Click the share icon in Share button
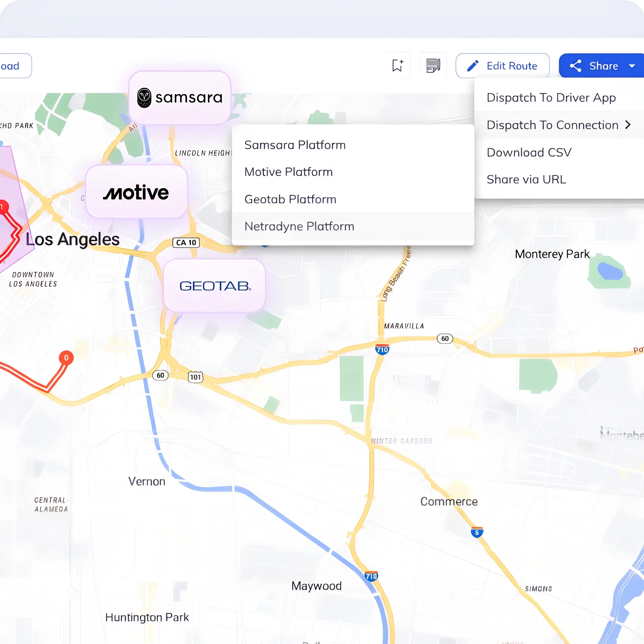The image size is (644, 644). coord(576,66)
